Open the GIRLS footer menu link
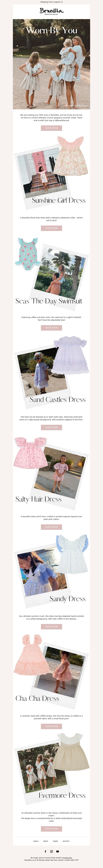Viewport: 103px width, 868px height. [x=36, y=841]
